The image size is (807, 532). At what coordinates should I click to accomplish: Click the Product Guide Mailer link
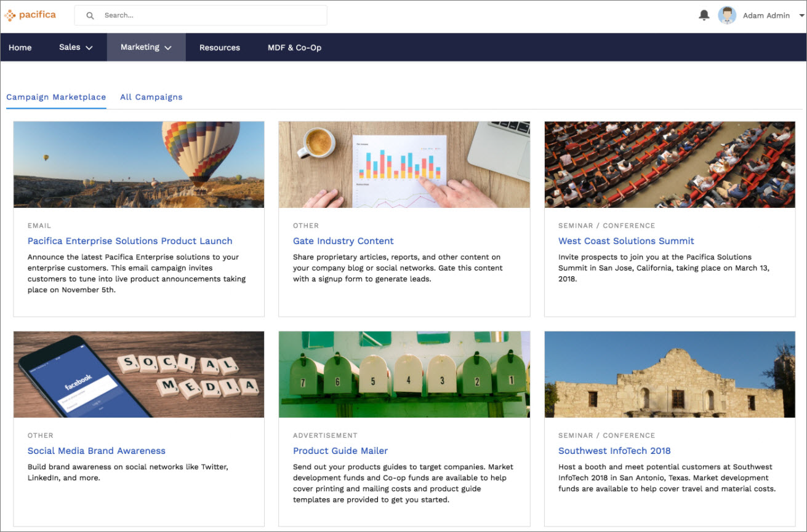coord(340,451)
